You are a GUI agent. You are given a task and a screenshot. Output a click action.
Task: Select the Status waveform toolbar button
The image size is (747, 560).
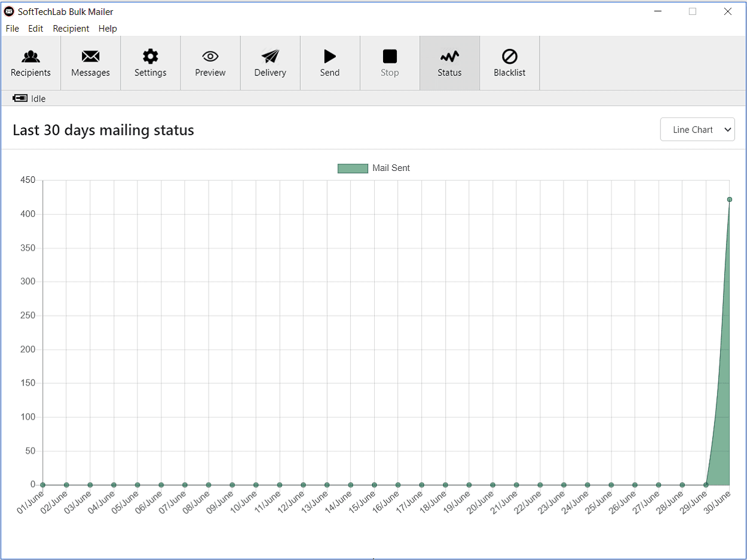pyautogui.click(x=449, y=63)
